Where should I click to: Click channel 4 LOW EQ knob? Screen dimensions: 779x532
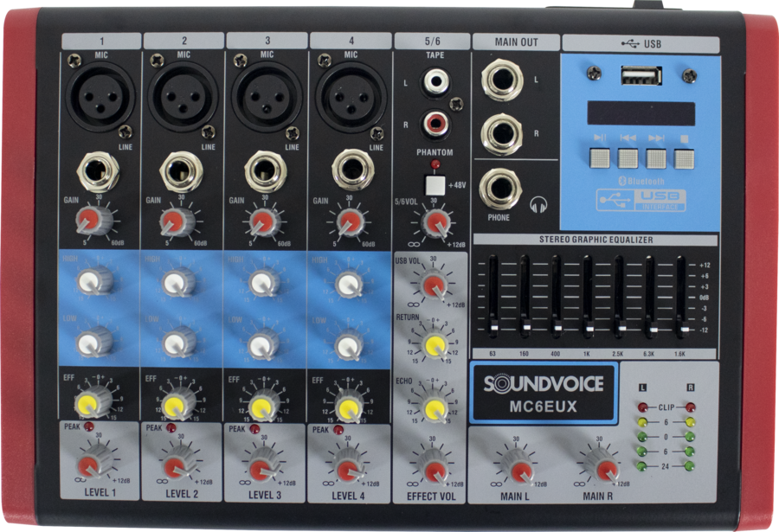click(350, 345)
